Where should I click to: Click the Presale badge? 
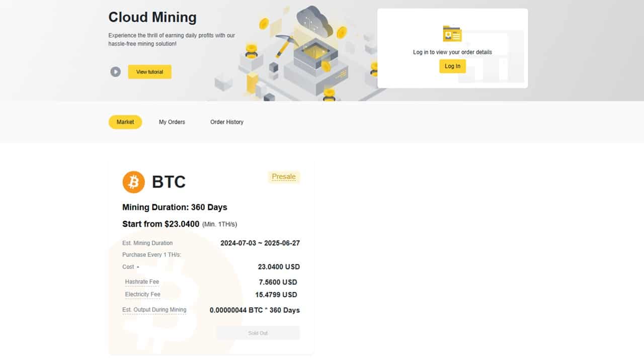pos(284,177)
